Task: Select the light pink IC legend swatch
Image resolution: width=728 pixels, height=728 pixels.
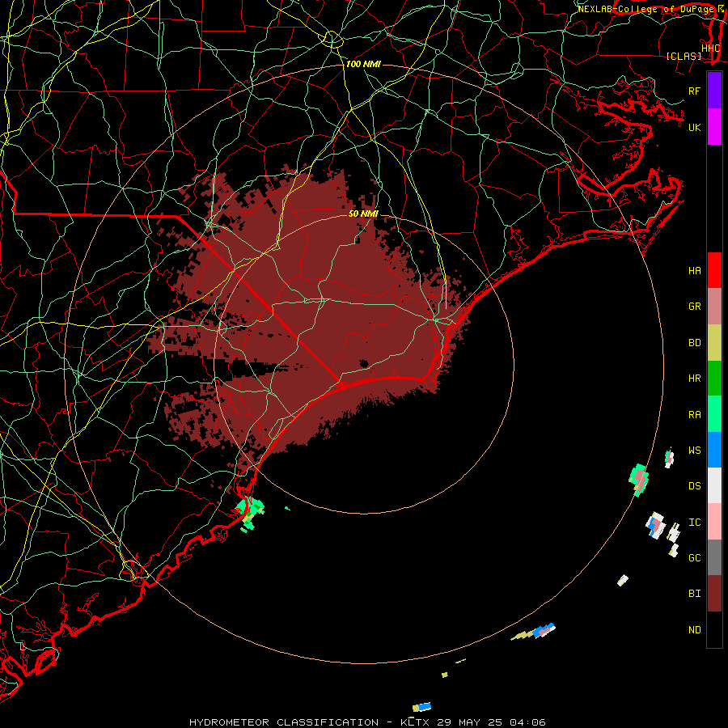Action: (x=714, y=522)
